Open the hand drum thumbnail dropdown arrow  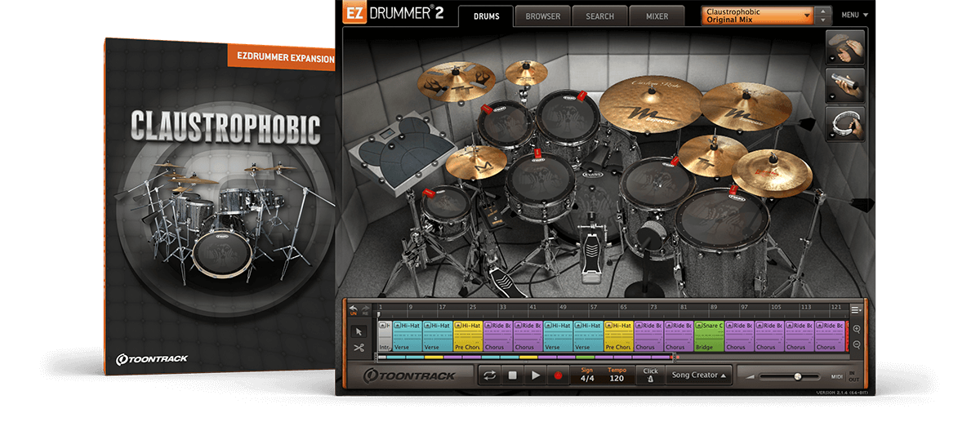click(x=831, y=60)
